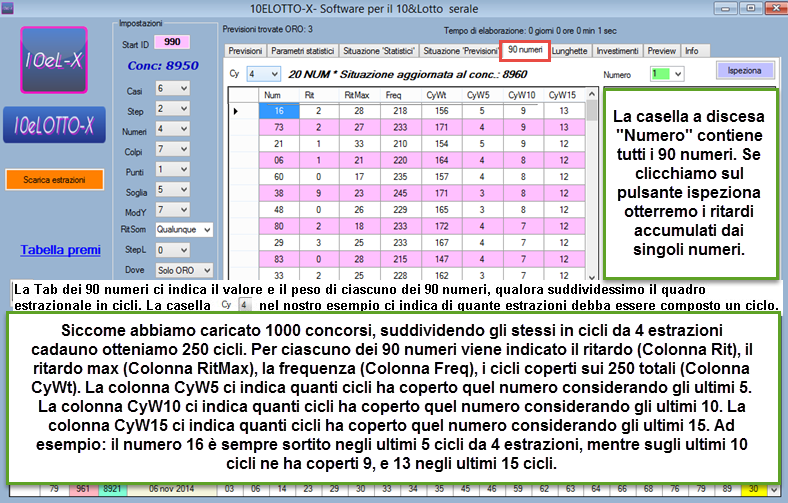Select cell with number 83 in Num column
Image resolution: width=788 pixels, height=503 pixels.
click(x=279, y=259)
